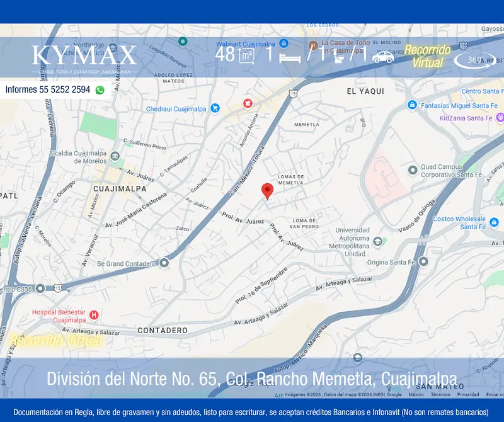The image size is (504, 422).
Task: Select the red clothing store marker icon
Action: tap(248, 103)
